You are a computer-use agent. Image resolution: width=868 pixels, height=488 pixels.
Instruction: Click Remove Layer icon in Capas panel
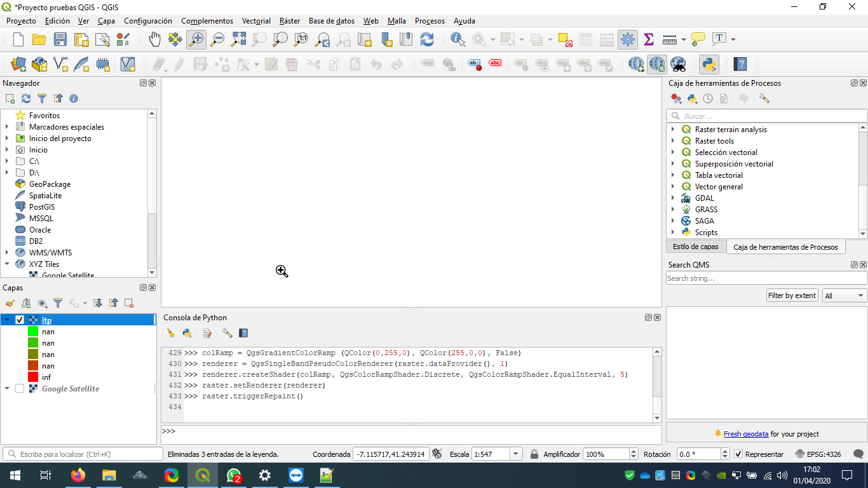click(129, 303)
